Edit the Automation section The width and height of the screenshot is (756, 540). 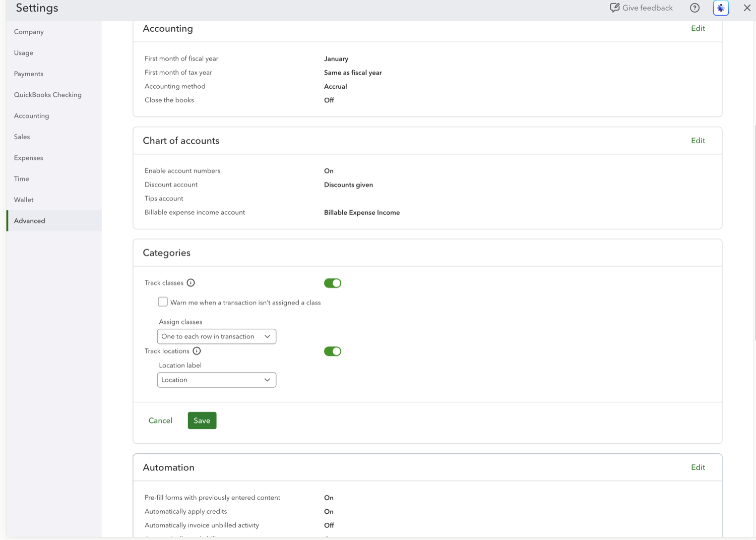pyautogui.click(x=698, y=467)
